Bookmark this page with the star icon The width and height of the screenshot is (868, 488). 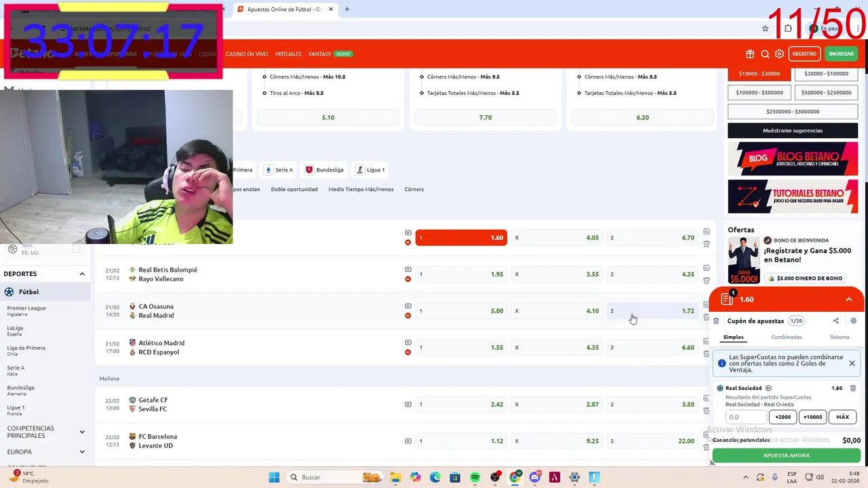tap(765, 28)
